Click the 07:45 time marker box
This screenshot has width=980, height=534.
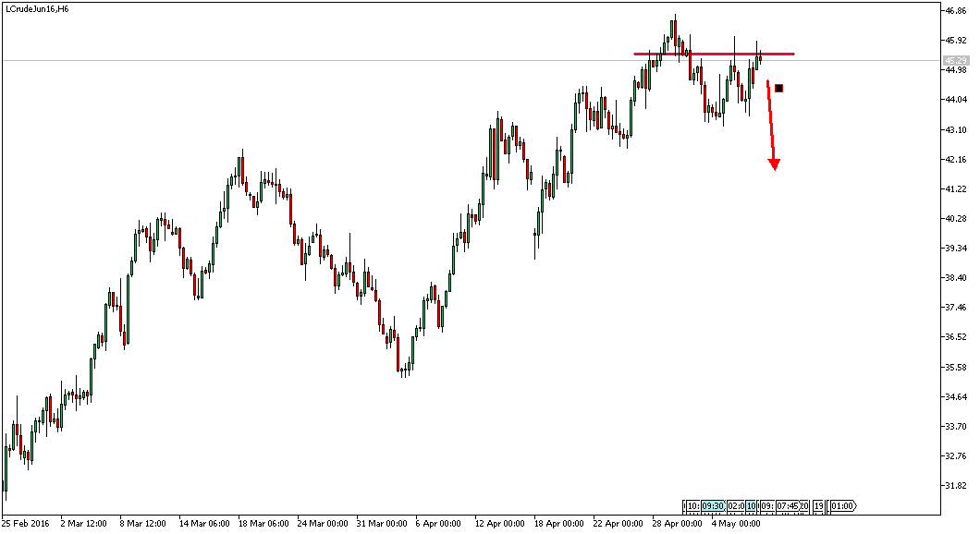click(x=789, y=505)
